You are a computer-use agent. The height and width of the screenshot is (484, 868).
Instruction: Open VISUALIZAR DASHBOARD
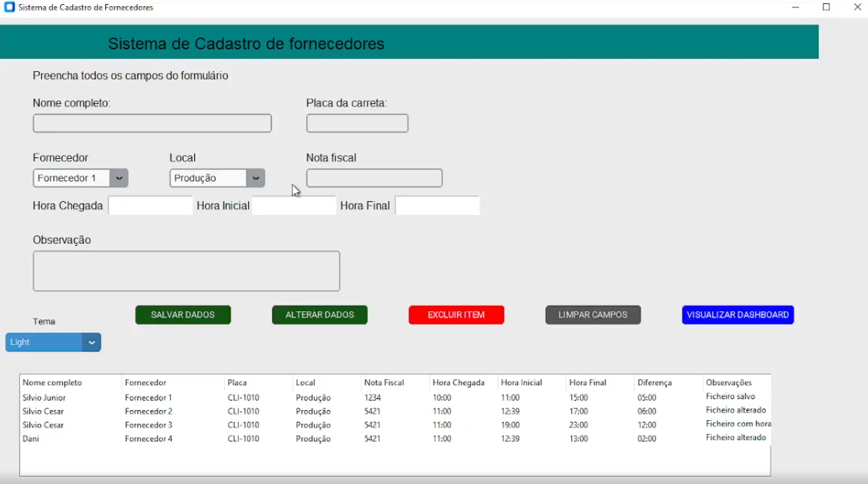coord(737,315)
